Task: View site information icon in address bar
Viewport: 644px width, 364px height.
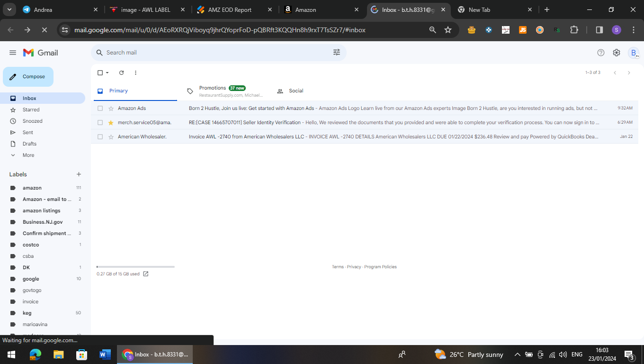Action: [x=65, y=30]
